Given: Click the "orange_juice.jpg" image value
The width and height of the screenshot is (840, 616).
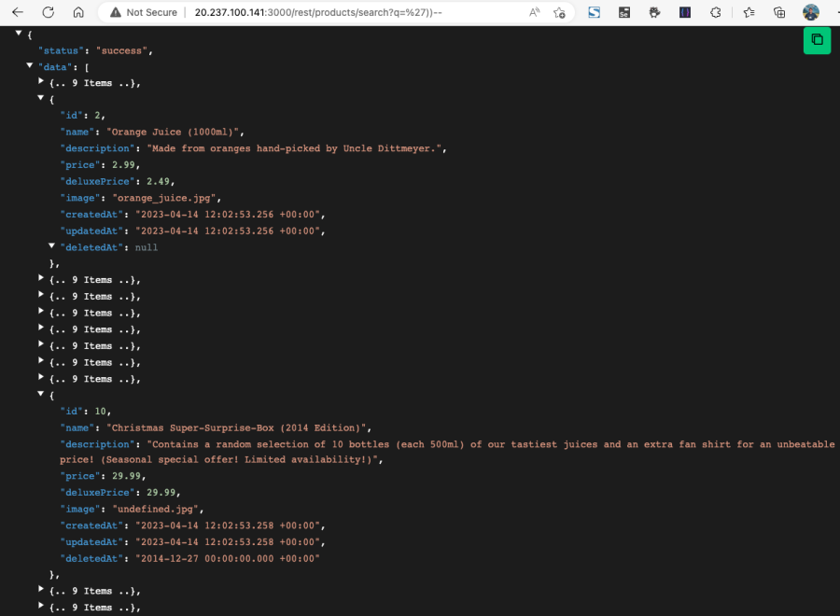Looking at the screenshot, I should (166, 198).
